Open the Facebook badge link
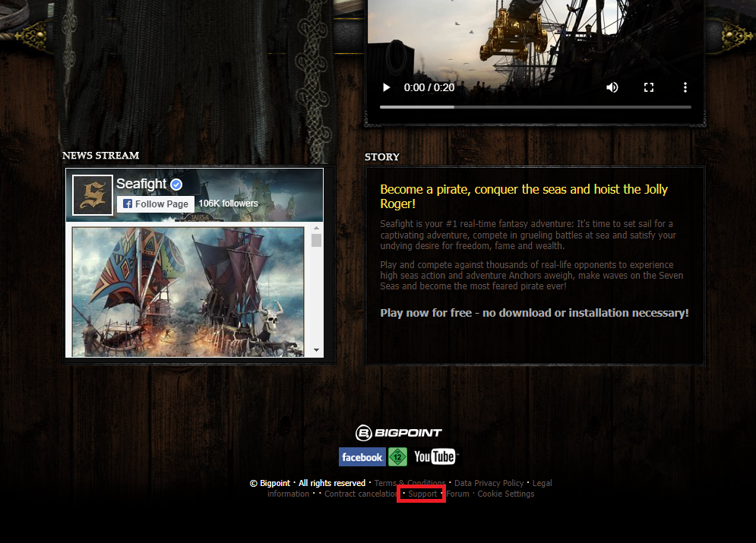 click(362, 457)
